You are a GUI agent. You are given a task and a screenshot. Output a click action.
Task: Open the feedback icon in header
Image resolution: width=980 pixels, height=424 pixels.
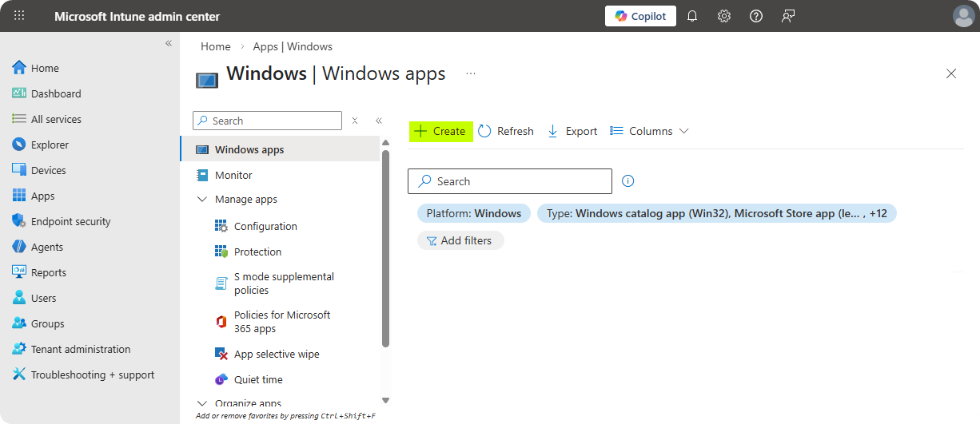point(788,16)
